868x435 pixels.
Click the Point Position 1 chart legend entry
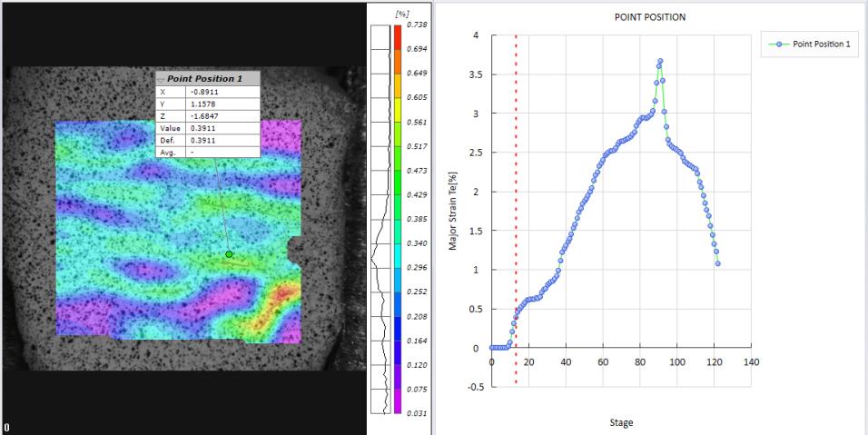[x=811, y=43]
